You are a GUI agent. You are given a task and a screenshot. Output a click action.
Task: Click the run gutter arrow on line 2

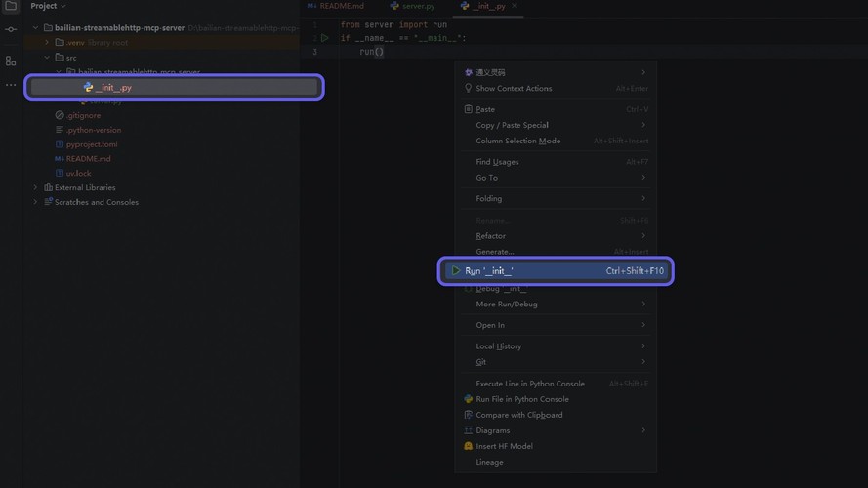tap(325, 38)
